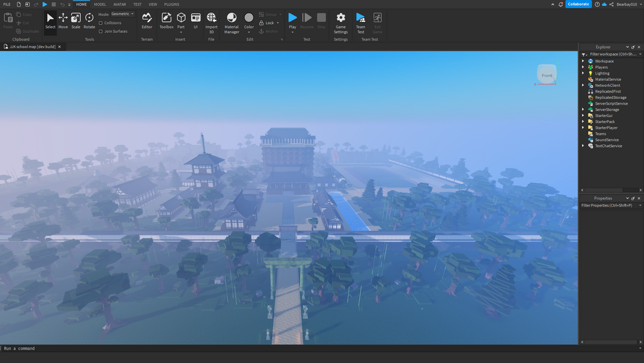
Task: Open the Color dropdown arrow
Action: 249,32
